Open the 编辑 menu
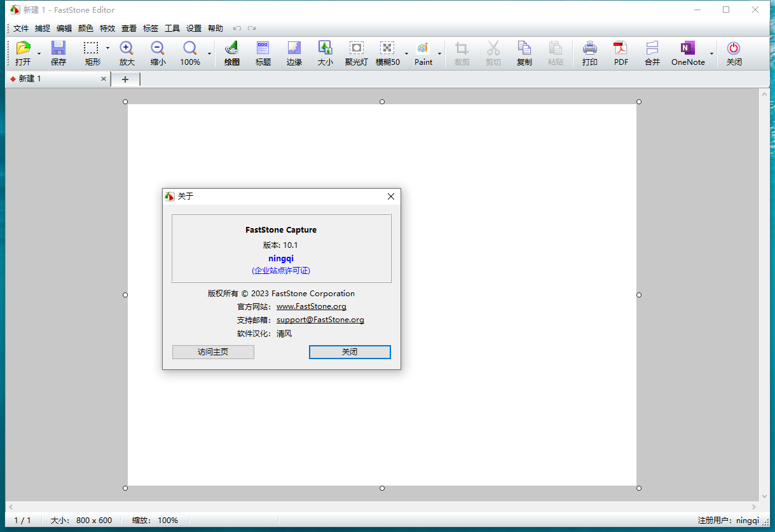The height and width of the screenshot is (532, 775). click(64, 29)
